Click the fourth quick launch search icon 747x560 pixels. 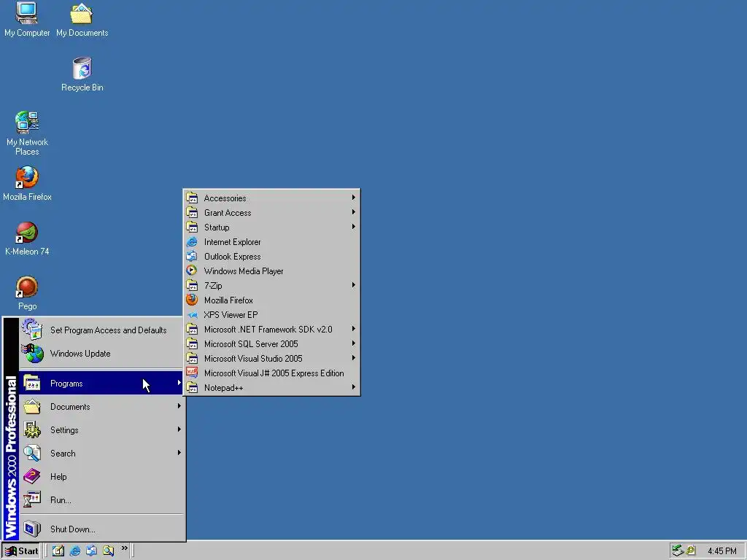108,551
